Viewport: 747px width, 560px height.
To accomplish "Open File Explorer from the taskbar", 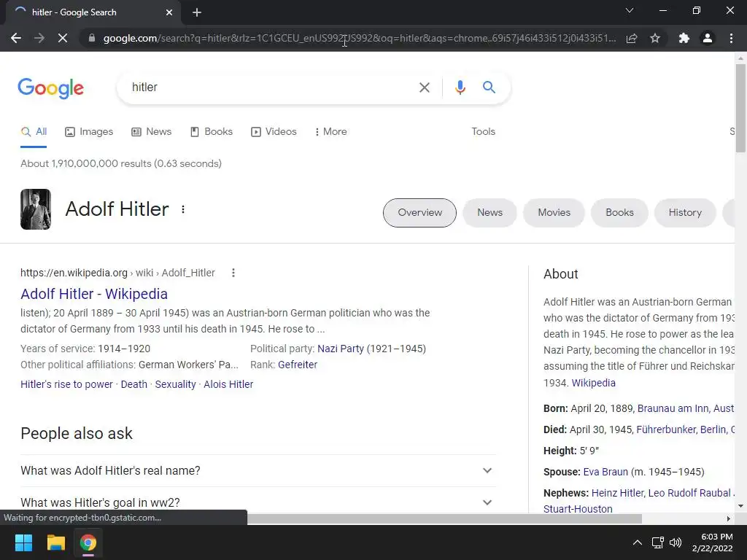I will coord(55,542).
